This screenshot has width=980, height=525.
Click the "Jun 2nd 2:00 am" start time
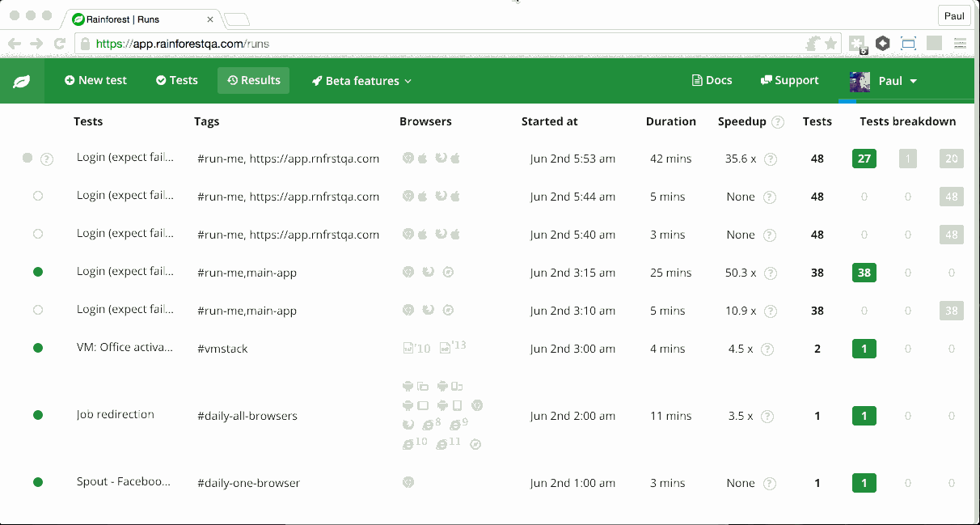[x=573, y=416]
